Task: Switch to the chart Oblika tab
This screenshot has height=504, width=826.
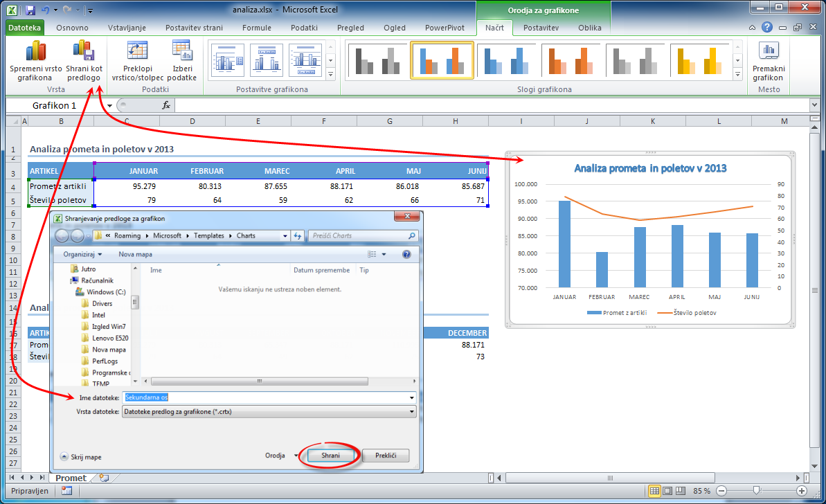Action: click(x=589, y=28)
